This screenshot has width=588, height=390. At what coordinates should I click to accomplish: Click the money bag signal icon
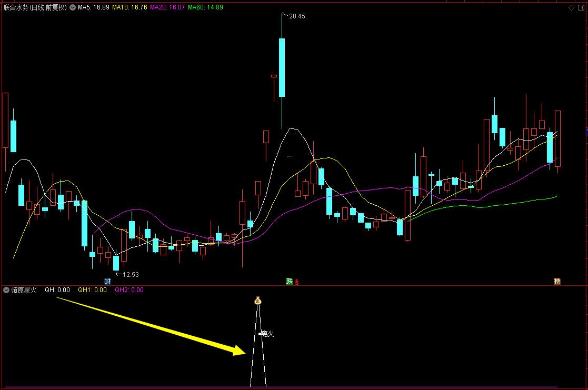pos(257,301)
